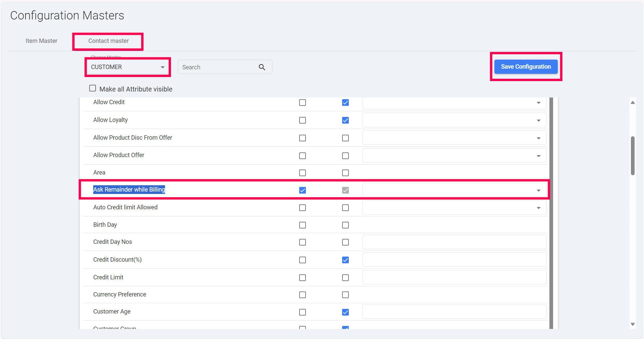Viewport: 644px width, 339px height.
Task: Select the Contact master tab
Action: point(108,41)
